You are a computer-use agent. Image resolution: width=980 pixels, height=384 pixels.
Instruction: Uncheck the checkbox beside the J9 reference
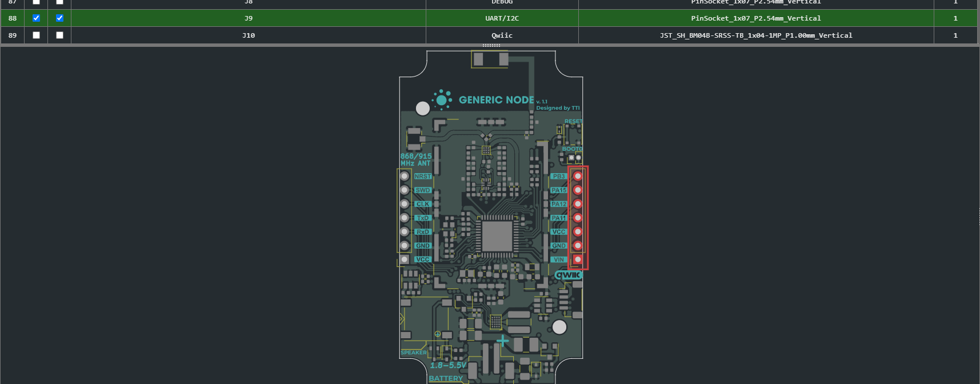[59, 18]
